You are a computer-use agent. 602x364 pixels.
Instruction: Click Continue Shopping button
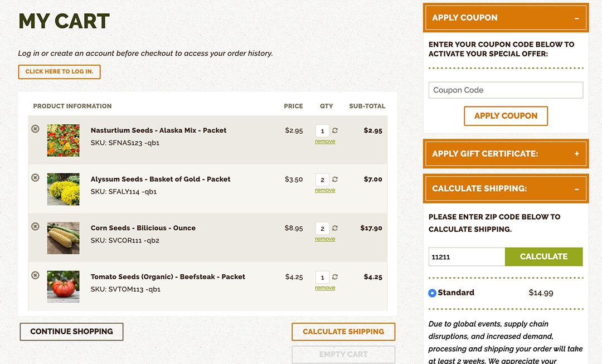pyautogui.click(x=71, y=332)
